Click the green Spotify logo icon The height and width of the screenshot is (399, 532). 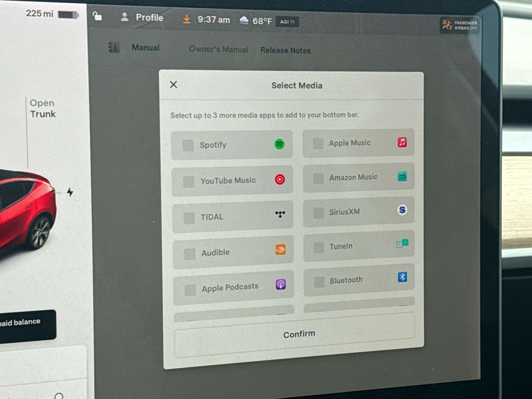click(279, 144)
